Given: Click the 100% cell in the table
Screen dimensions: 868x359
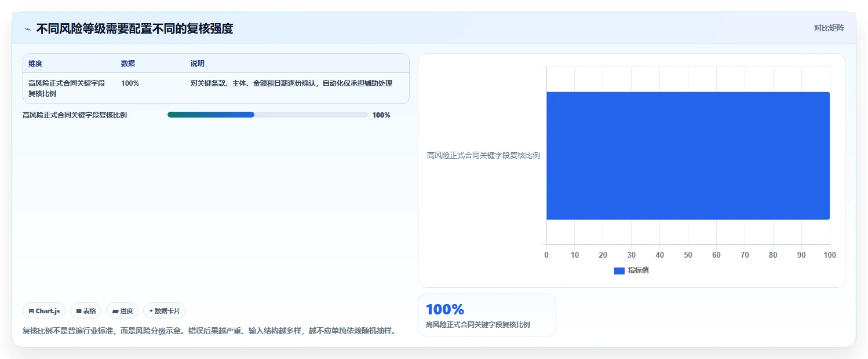Looking at the screenshot, I should click(x=130, y=83).
